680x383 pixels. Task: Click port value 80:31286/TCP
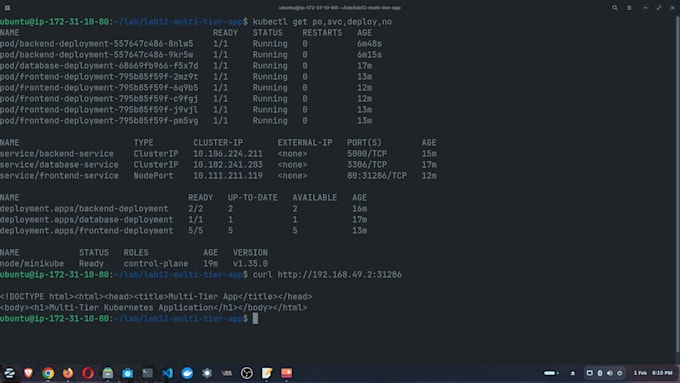click(x=377, y=176)
